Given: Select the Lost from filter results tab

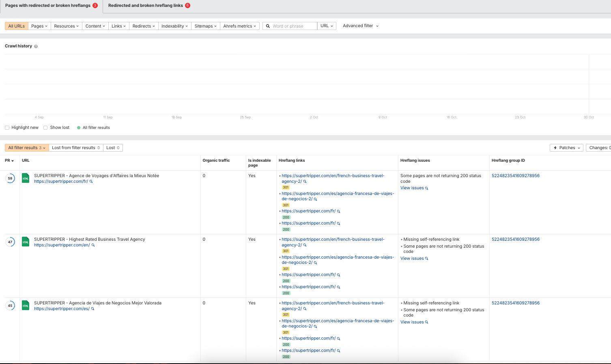Looking at the screenshot, I should [x=75, y=148].
